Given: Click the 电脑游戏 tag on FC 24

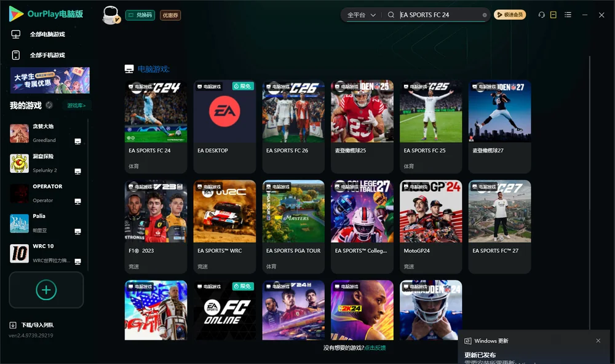Looking at the screenshot, I should tap(140, 86).
